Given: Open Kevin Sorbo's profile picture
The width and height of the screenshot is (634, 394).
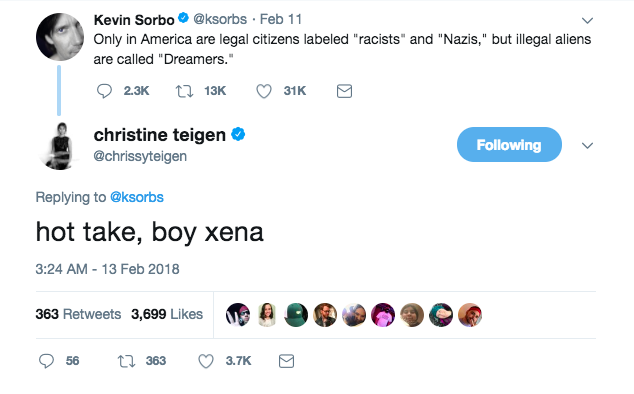Looking at the screenshot, I should pyautogui.click(x=59, y=37).
